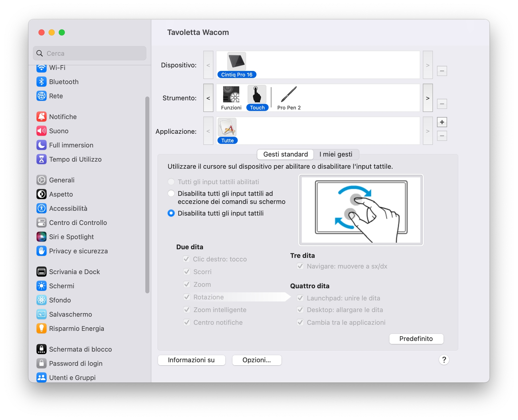Remove tool with Strumento minus button

pyautogui.click(x=442, y=104)
